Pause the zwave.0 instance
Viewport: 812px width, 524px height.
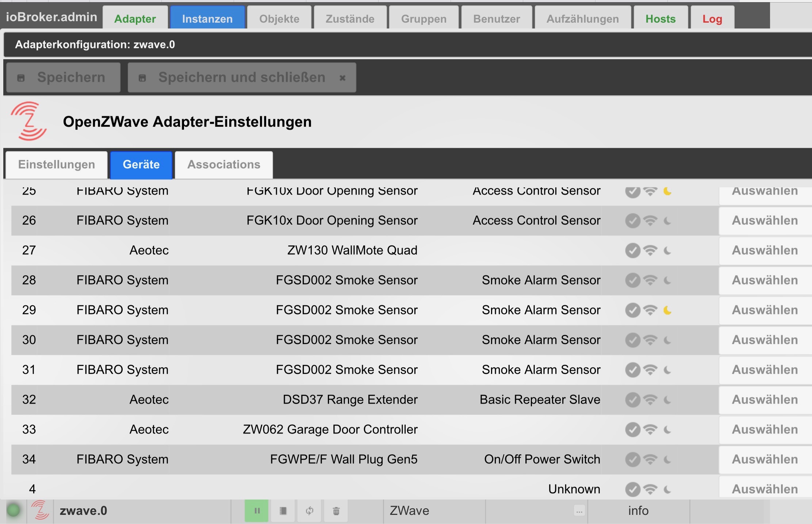(x=257, y=510)
